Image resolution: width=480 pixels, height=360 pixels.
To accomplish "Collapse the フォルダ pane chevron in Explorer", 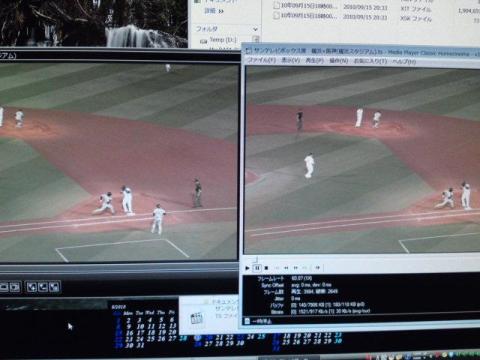I will (255, 29).
